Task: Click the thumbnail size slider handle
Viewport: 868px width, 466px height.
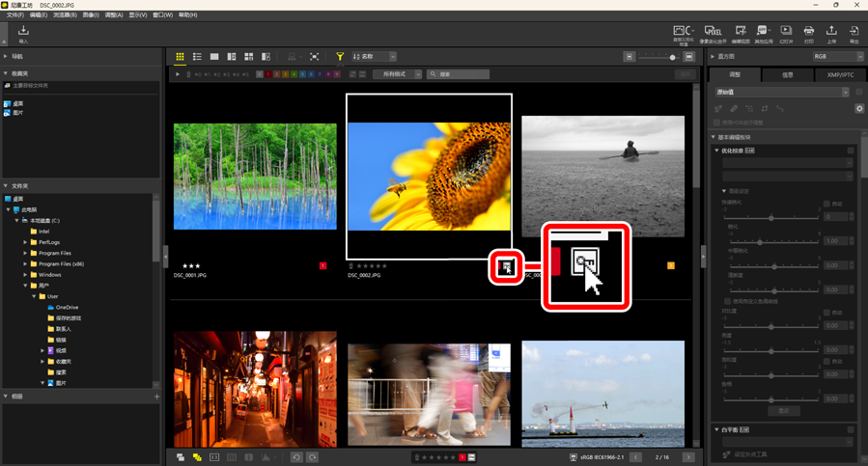Action: [x=672, y=57]
